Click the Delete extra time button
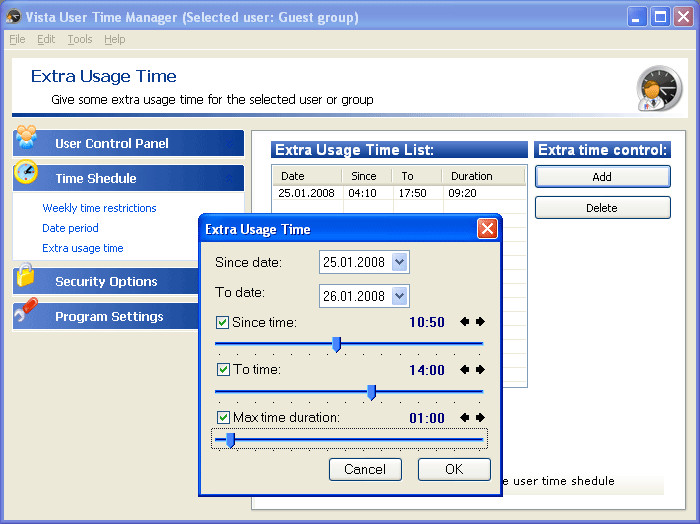Image resolution: width=700 pixels, height=524 pixels. [x=602, y=208]
